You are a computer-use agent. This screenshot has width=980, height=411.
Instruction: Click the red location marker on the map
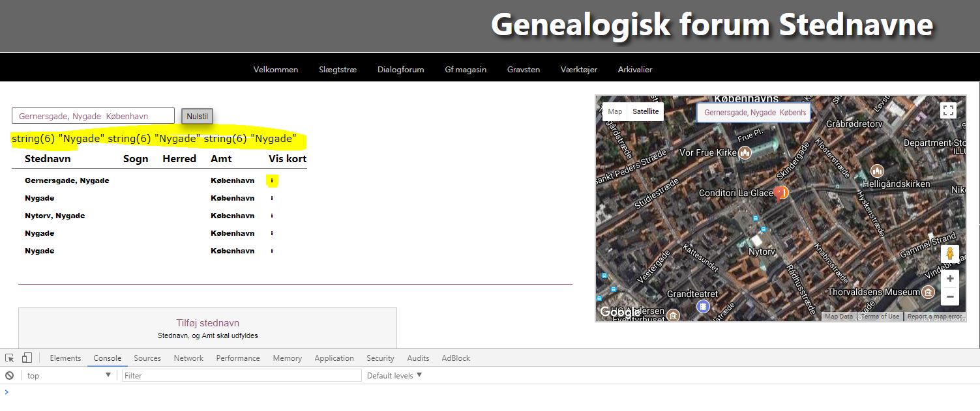pyautogui.click(x=779, y=193)
